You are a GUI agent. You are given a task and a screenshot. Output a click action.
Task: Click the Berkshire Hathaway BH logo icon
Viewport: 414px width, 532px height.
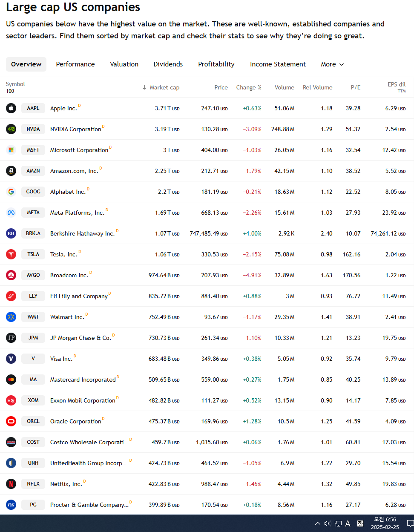coord(11,233)
